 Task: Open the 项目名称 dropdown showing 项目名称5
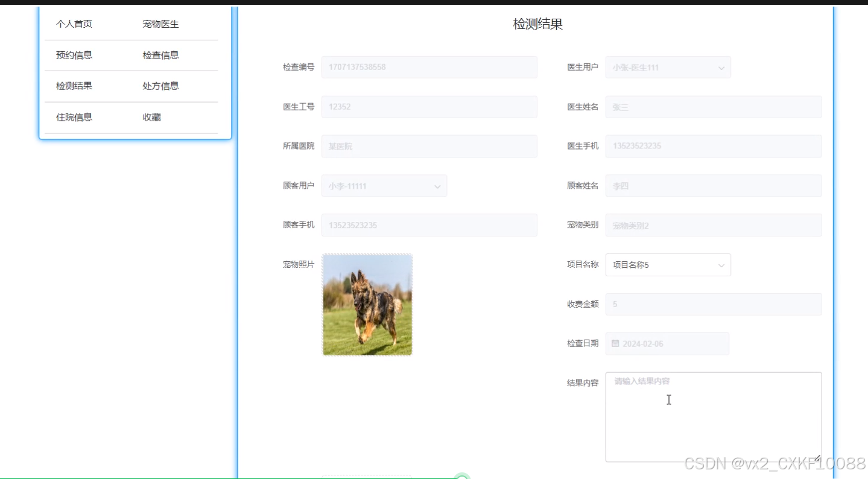click(668, 265)
